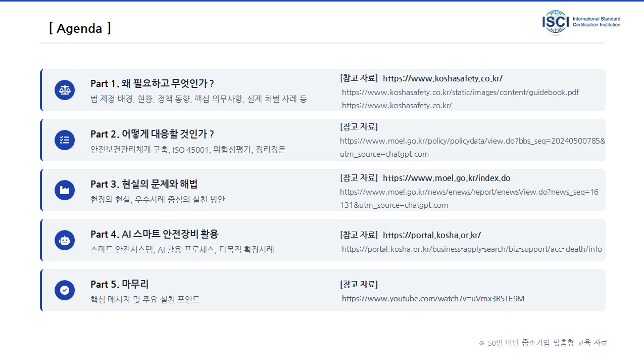Image resolution: width=644 pixels, height=363 pixels.
Task: Select the Part 3. 현실의 문제와 해법 title
Action: click(x=144, y=184)
